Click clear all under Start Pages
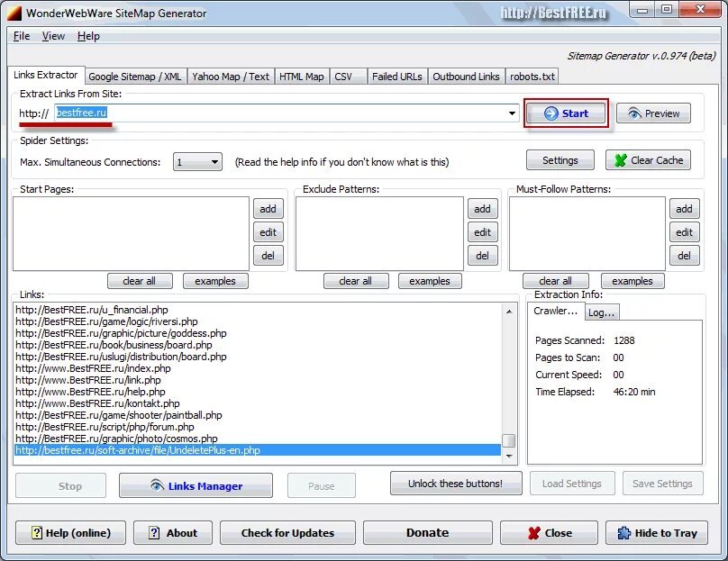This screenshot has width=728, height=561. click(140, 281)
